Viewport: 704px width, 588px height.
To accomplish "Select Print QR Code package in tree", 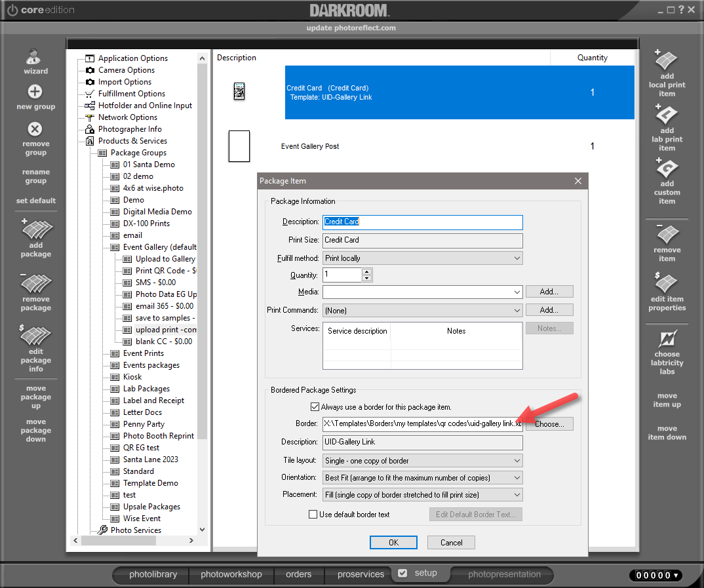I will coord(165,271).
